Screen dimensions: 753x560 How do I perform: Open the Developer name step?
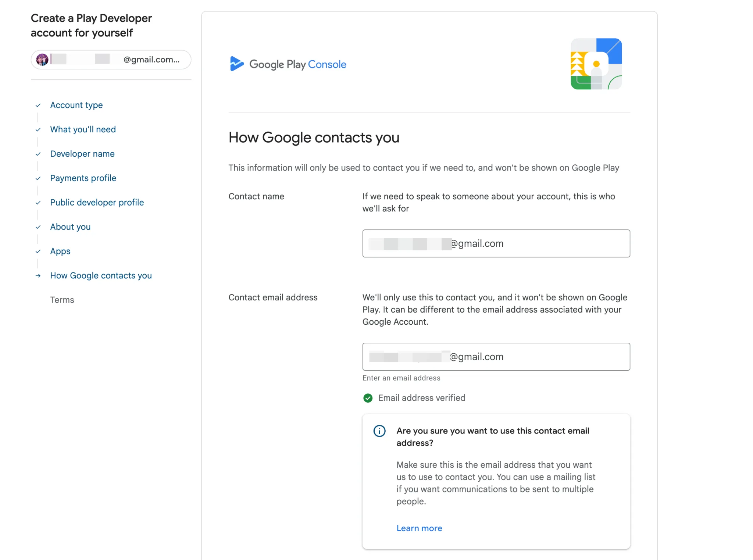[82, 154]
